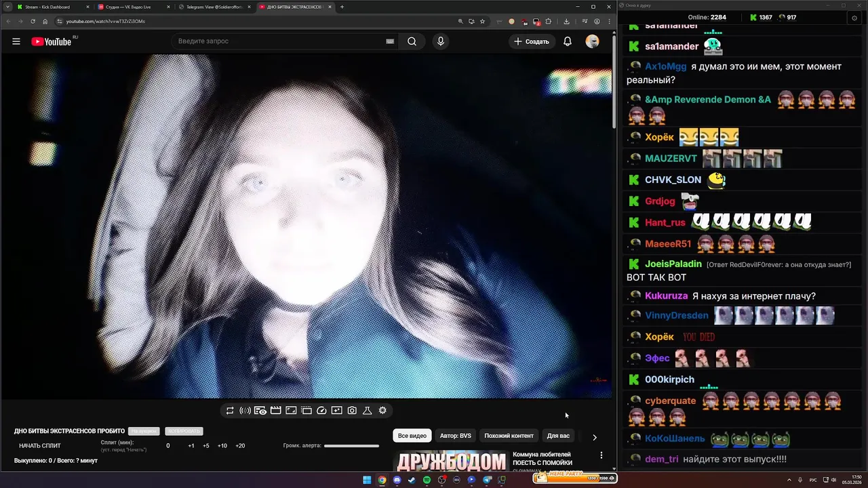
Task: Open the Windows Start menu
Action: coord(367,480)
